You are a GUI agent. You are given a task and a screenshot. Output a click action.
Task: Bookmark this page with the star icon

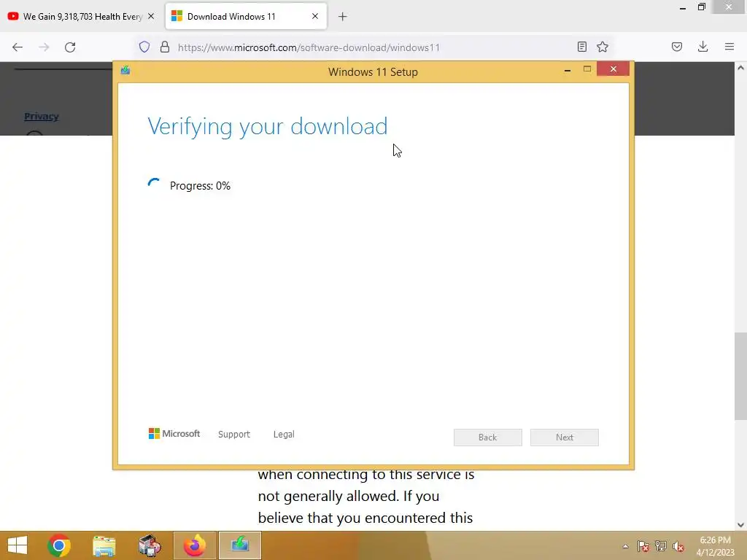point(603,47)
